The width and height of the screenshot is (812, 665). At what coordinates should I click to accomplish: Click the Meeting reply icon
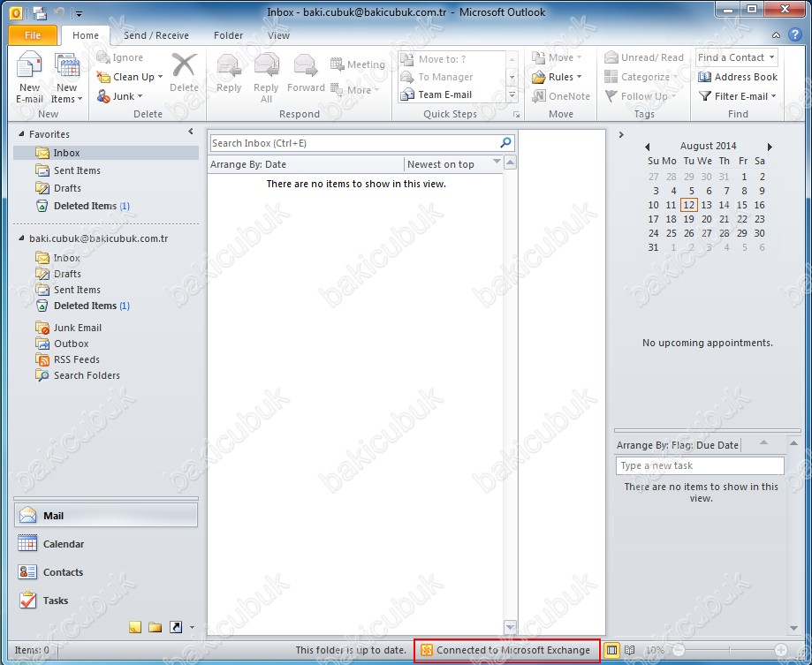coord(358,64)
